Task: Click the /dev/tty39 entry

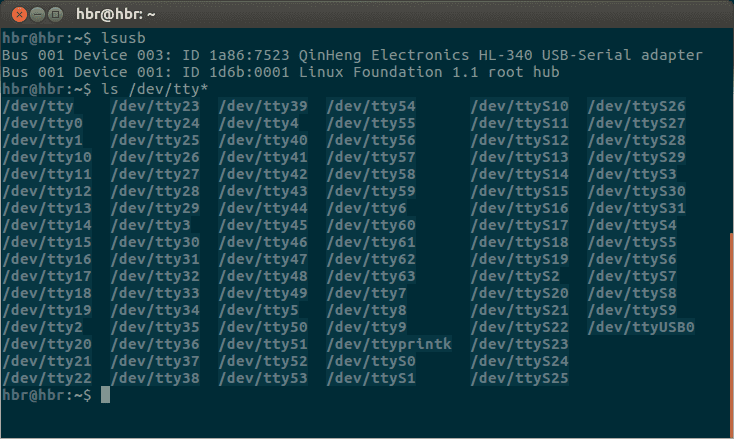Action: pyautogui.click(x=263, y=106)
